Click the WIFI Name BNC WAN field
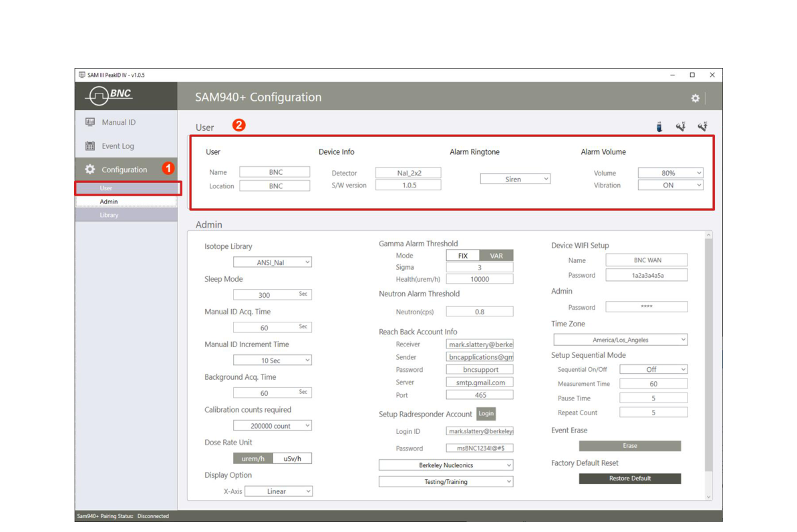Image resolution: width=797 pixels, height=532 pixels. (x=647, y=260)
